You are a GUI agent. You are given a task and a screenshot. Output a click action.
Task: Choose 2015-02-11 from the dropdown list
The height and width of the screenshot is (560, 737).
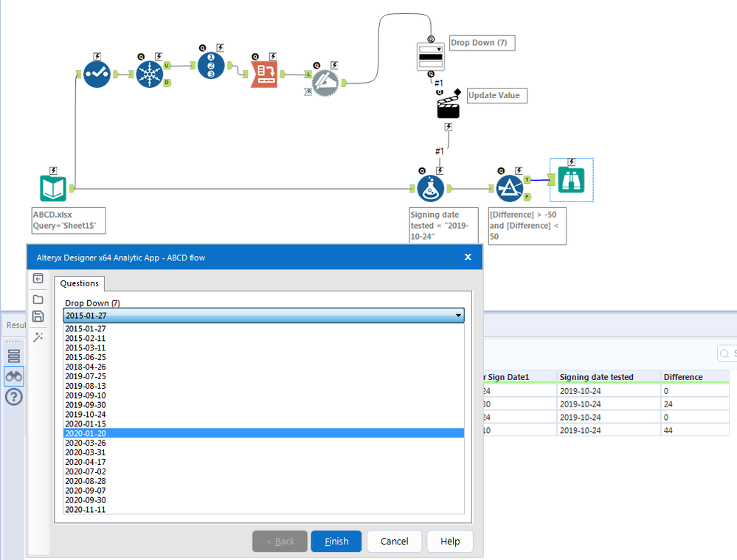pyautogui.click(x=263, y=338)
